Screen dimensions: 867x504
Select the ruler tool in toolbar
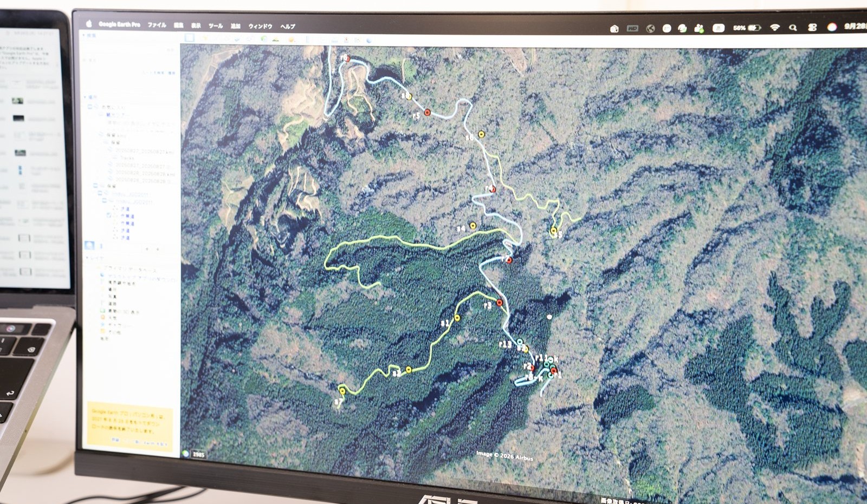307,40
